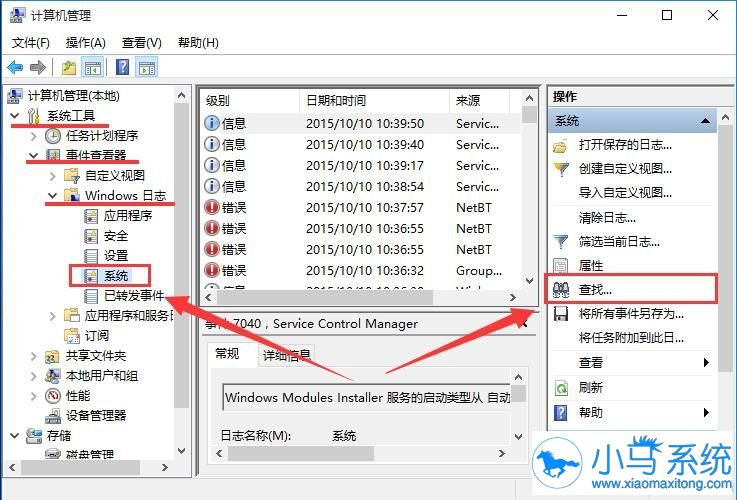Select the Group... error event at 10:36:32
Viewport: 737px width, 500px height.
[x=361, y=271]
